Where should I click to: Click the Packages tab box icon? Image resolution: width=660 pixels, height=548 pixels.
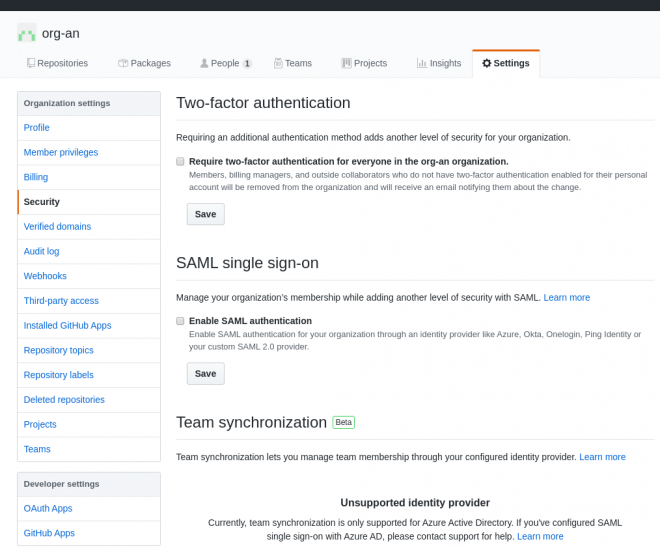click(123, 63)
